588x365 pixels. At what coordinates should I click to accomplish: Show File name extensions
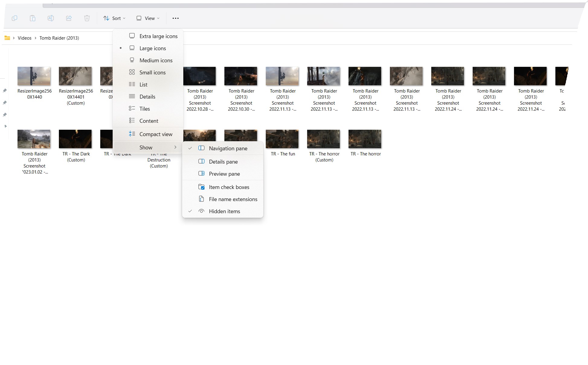[x=223, y=199]
